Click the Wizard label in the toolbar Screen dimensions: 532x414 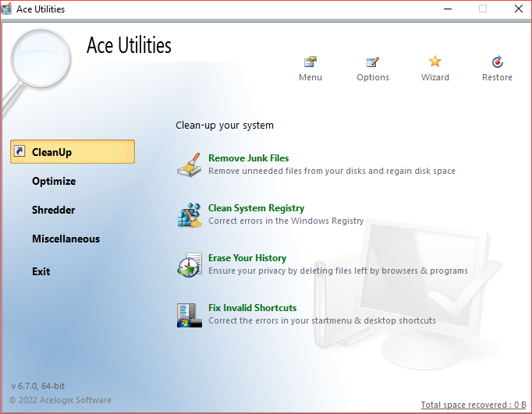(x=435, y=77)
